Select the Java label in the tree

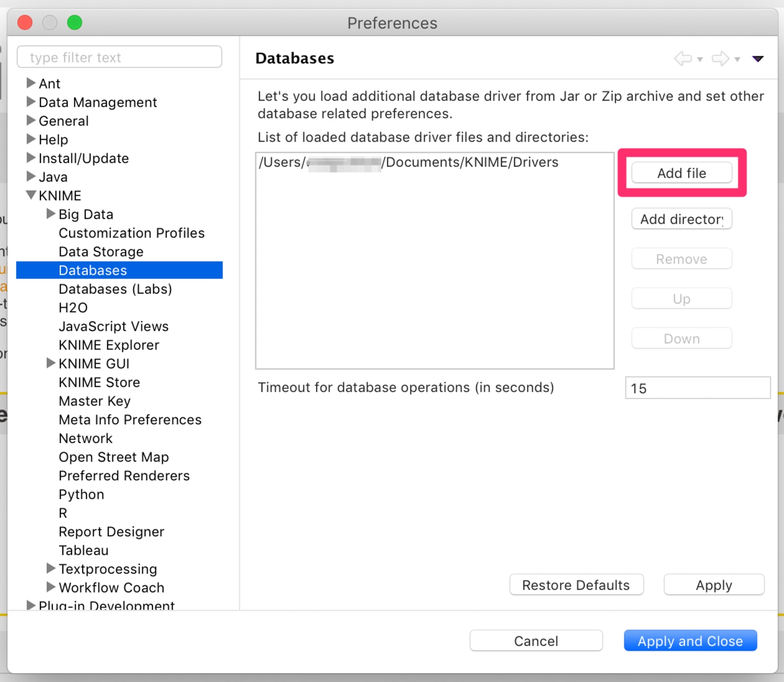53,177
